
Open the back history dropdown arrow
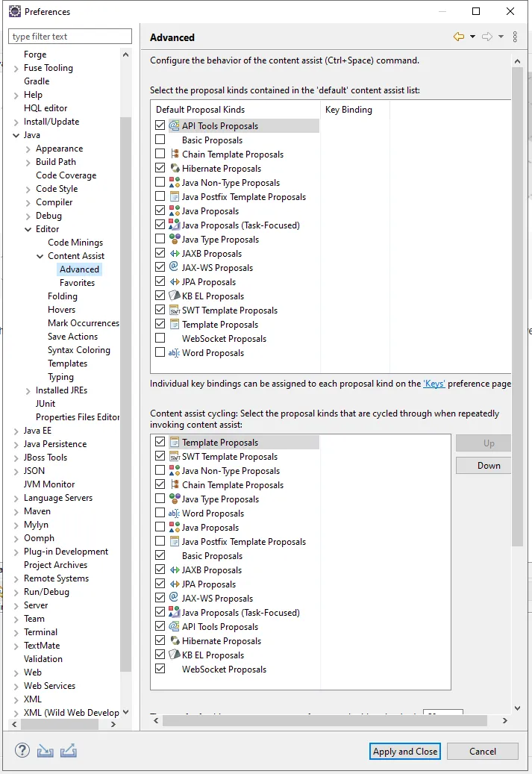[x=472, y=37]
